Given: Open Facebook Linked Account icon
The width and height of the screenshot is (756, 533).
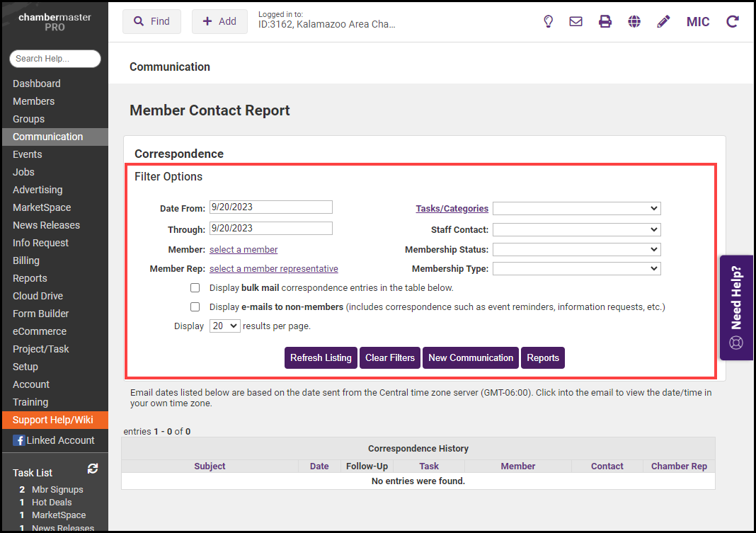Looking at the screenshot, I should [x=18, y=440].
